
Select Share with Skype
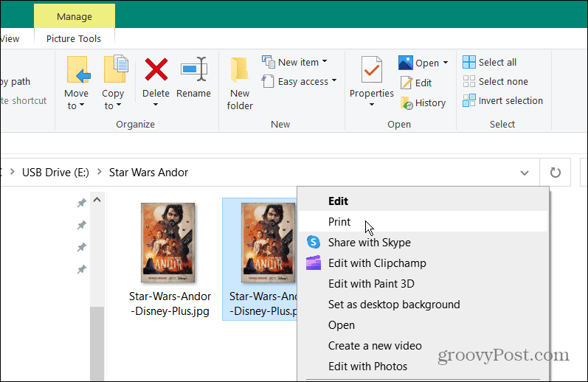423,242
